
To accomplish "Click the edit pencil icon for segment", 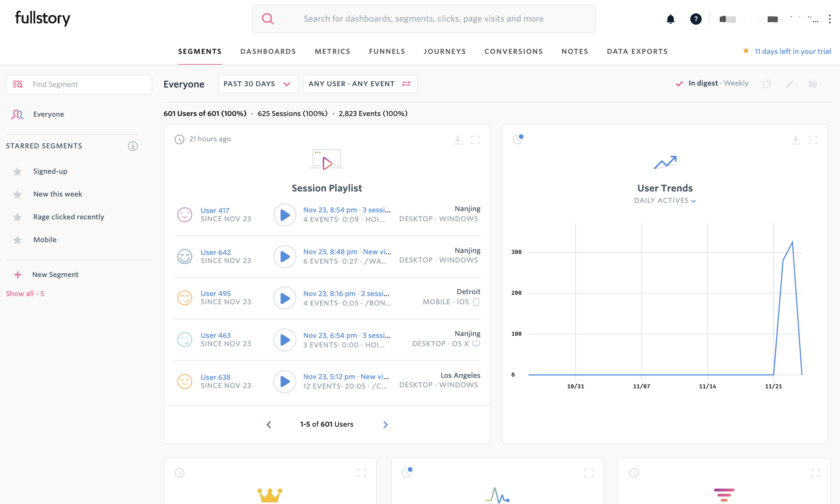I will (790, 84).
